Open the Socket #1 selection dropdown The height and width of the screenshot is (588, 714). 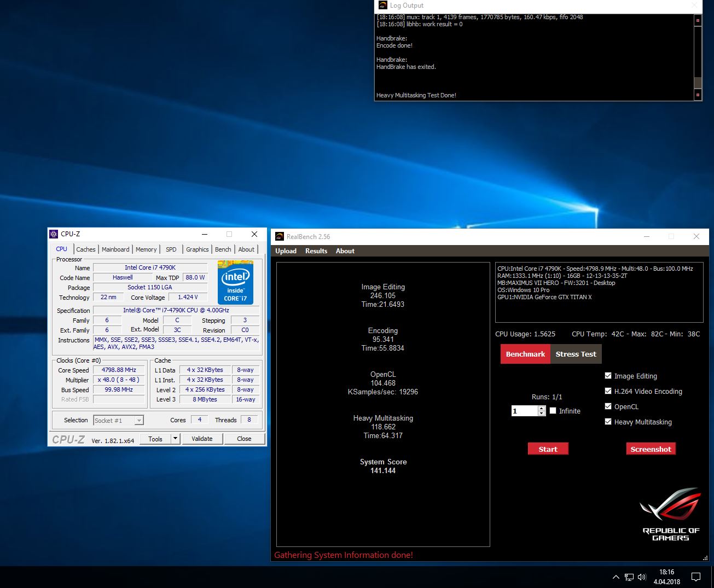click(x=118, y=420)
